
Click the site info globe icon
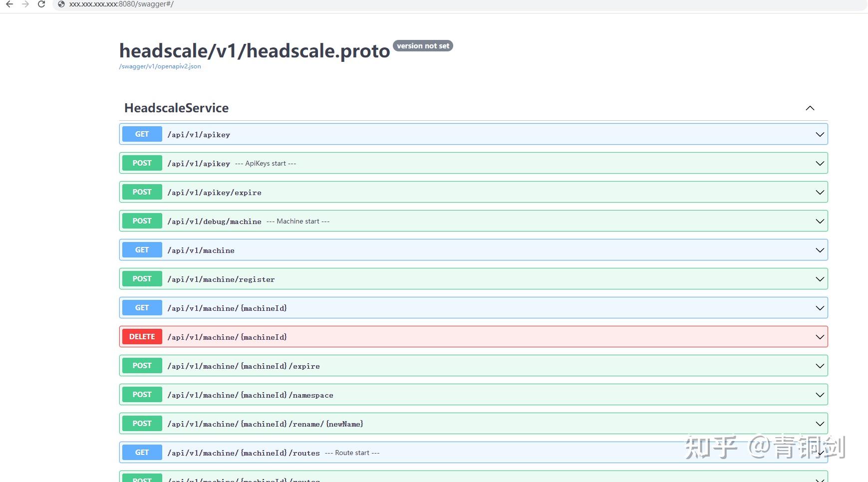pyautogui.click(x=61, y=4)
